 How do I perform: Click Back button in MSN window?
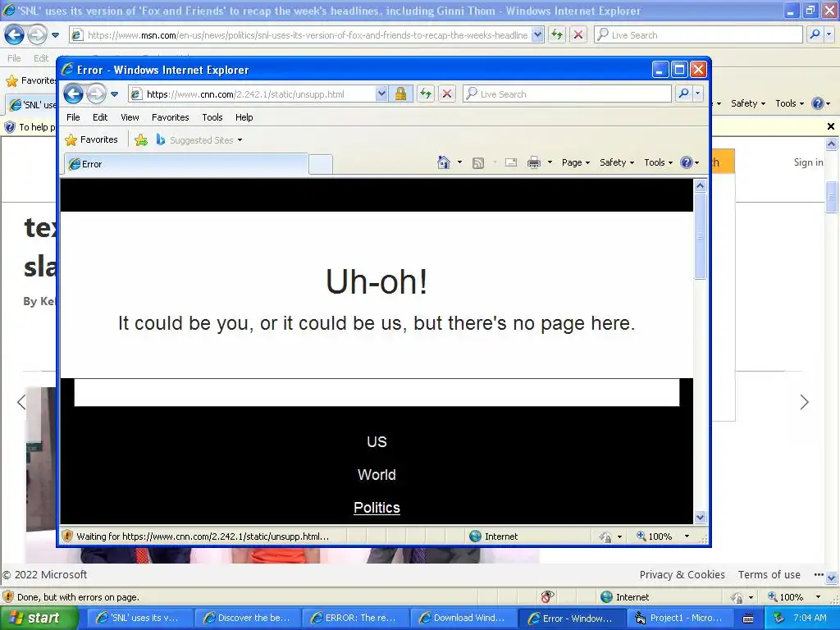[14, 35]
